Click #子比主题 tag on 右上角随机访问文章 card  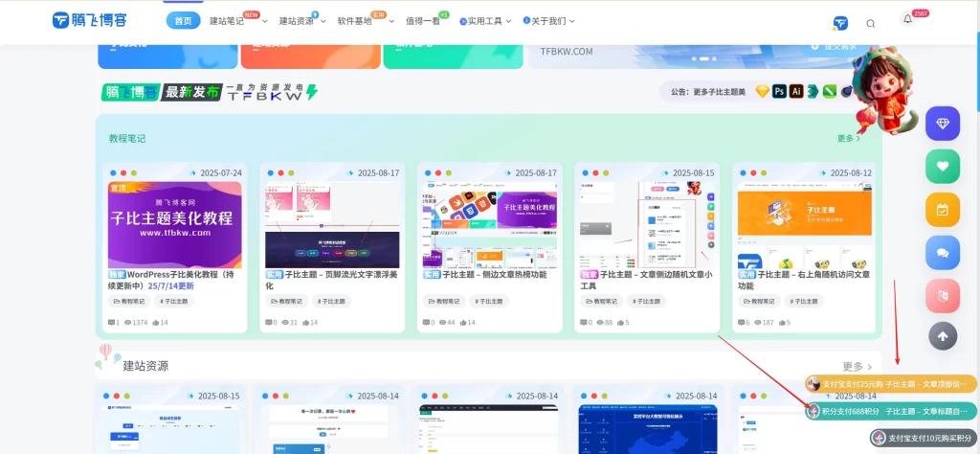(804, 302)
